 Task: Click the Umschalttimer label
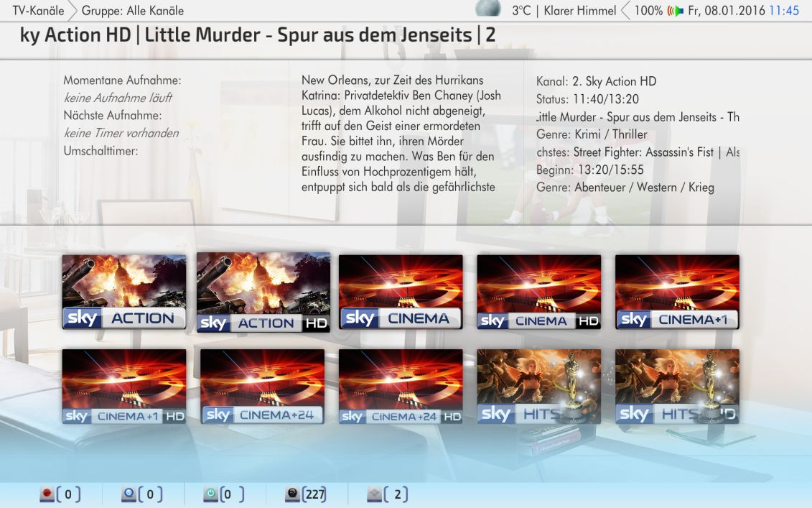pos(101,151)
